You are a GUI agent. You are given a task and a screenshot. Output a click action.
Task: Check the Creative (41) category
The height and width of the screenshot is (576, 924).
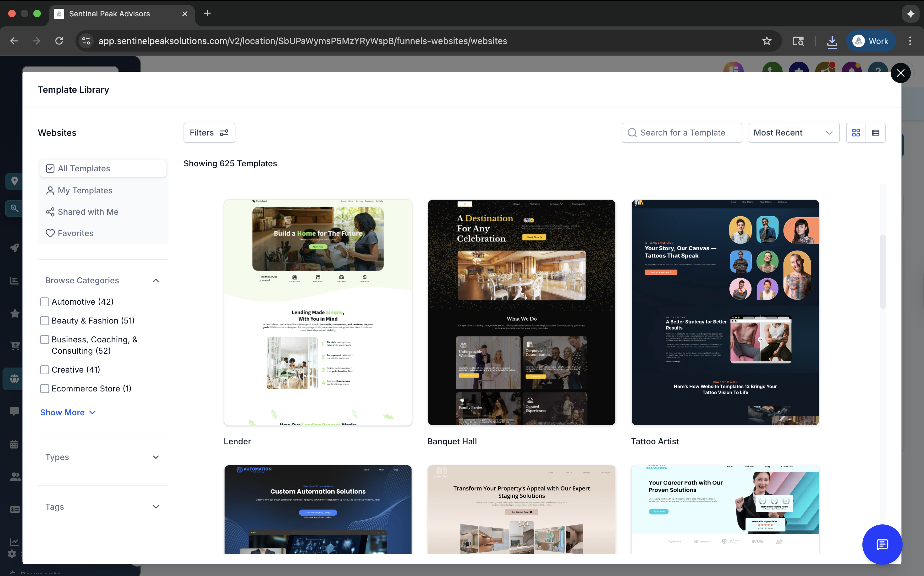[x=45, y=369]
